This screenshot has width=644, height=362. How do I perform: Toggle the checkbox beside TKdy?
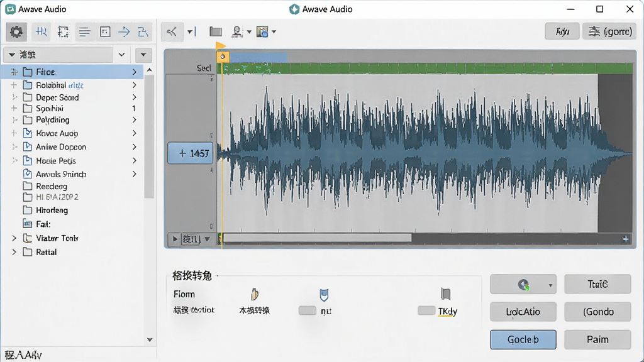426,310
